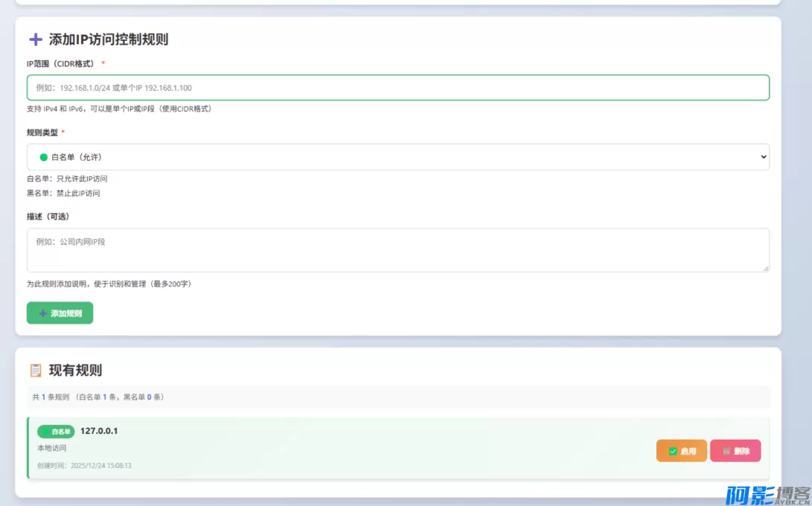Click the green 白名单 badge on the rule

pos(55,431)
